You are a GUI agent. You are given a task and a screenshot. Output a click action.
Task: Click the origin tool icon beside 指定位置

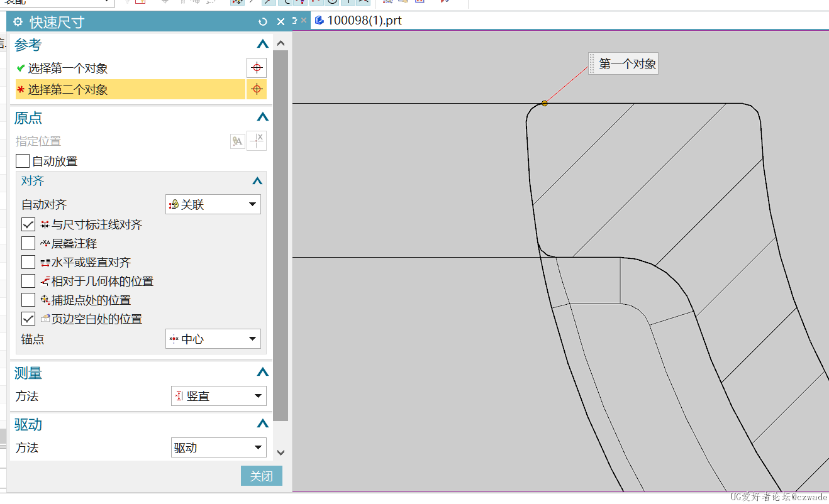(237, 141)
